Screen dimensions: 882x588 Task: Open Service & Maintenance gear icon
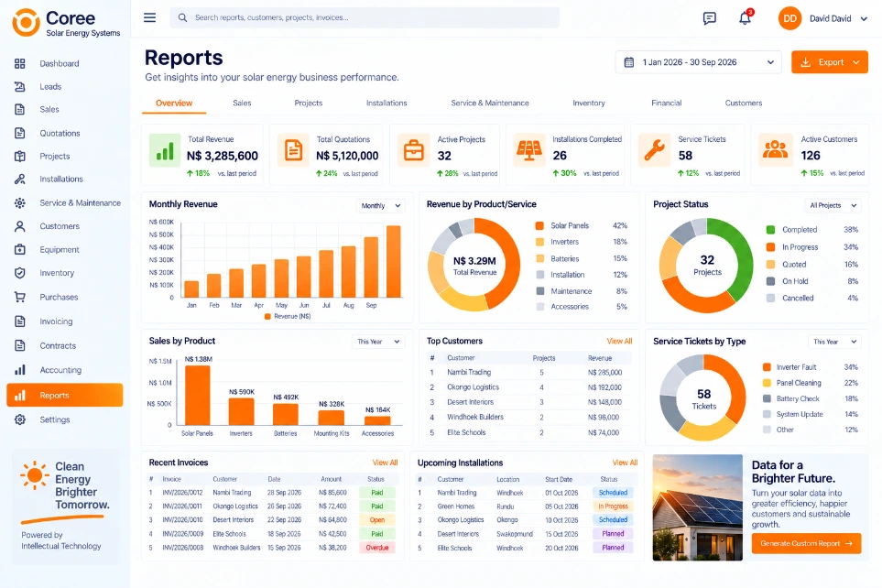point(19,202)
